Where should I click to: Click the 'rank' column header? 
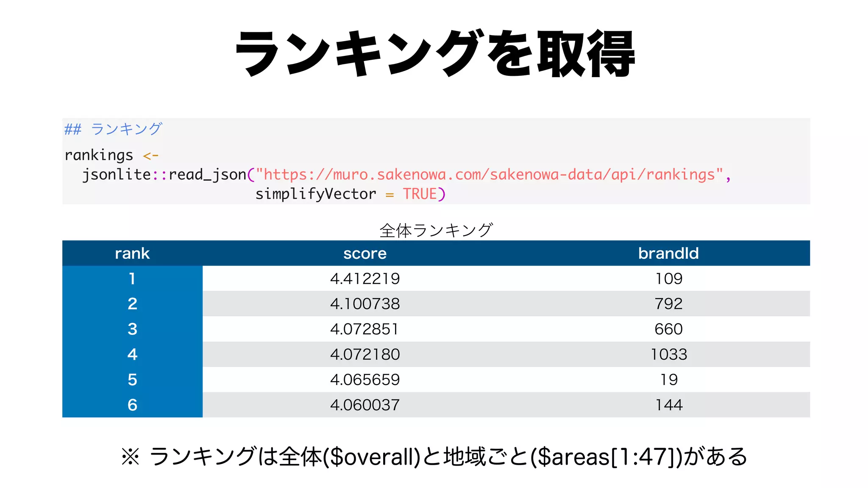[132, 253]
